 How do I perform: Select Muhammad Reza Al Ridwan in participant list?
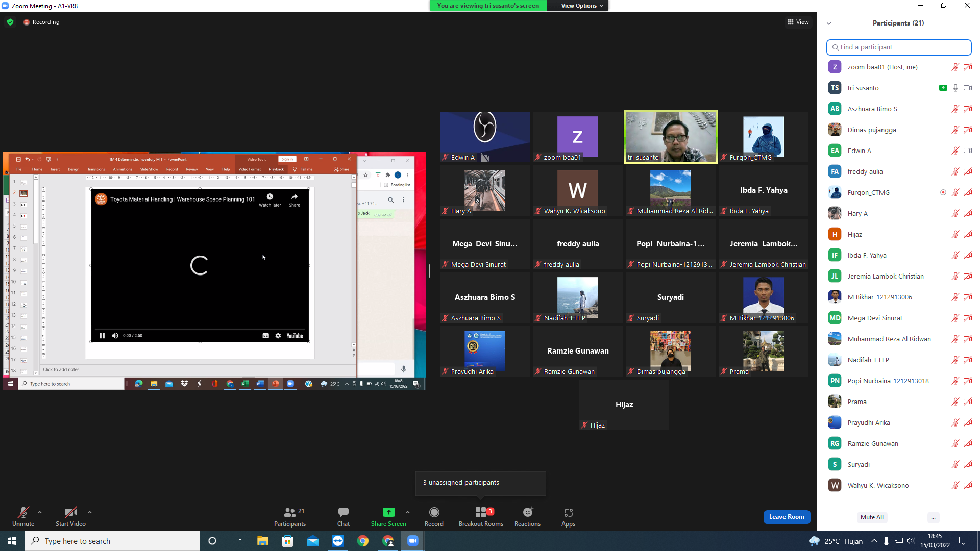click(x=899, y=339)
